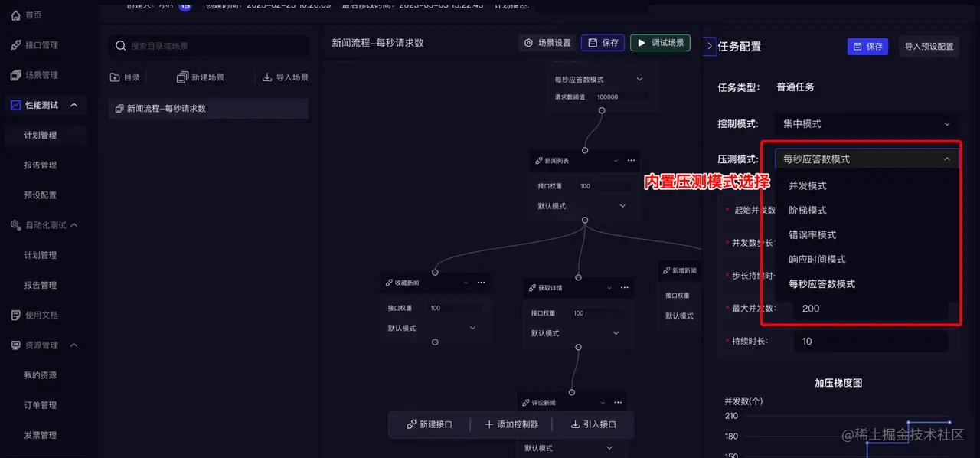Viewport: 980px width, 458px height.
Task: Click the 搜索目录或场景 search field
Action: point(208,46)
